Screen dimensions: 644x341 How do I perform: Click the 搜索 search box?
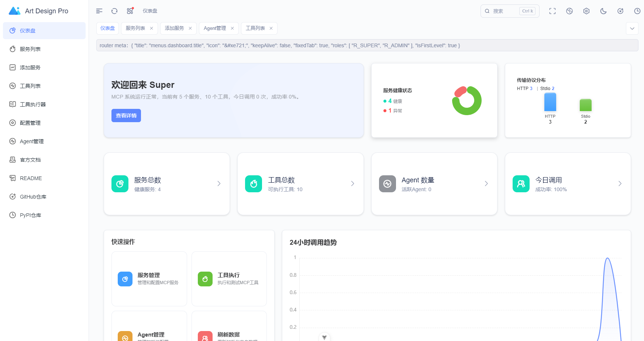coord(504,11)
